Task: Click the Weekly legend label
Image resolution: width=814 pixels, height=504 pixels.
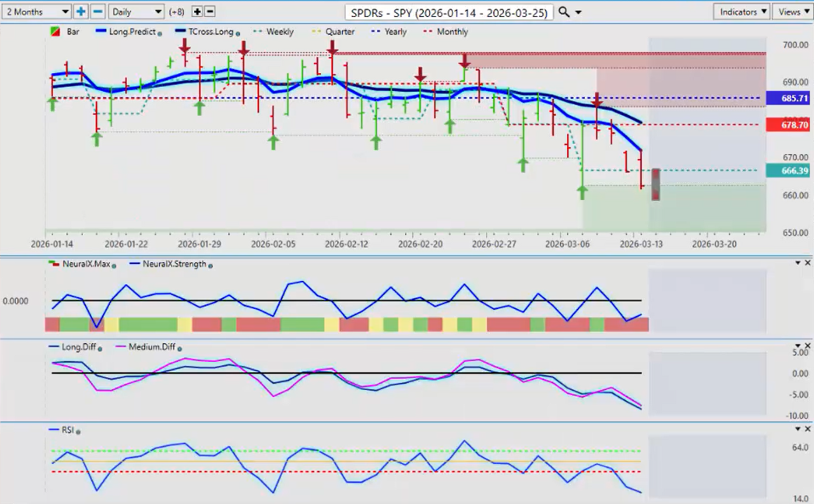Action: coord(279,32)
